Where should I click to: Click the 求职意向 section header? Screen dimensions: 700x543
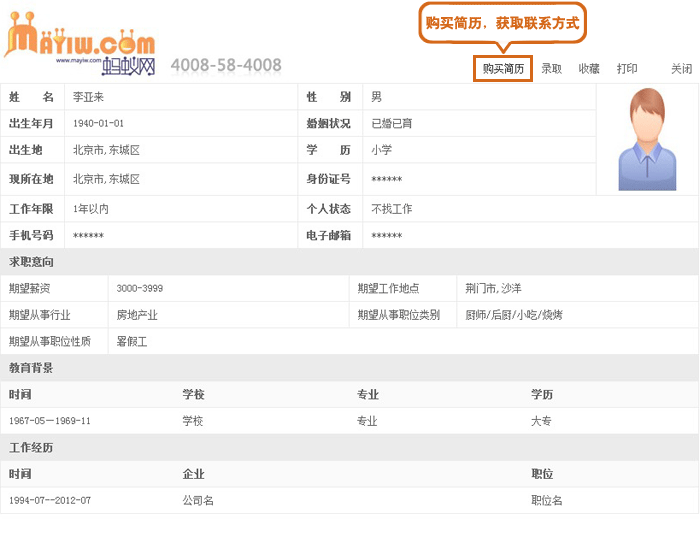point(31,262)
